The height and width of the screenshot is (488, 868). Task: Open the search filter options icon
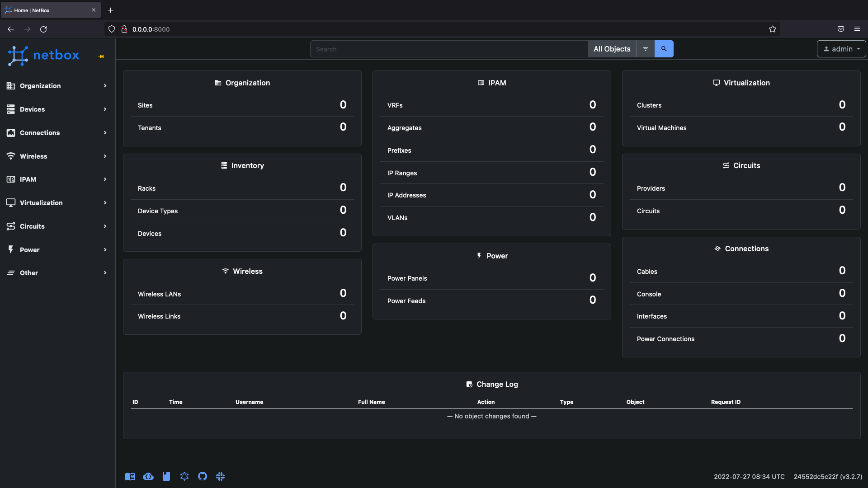pyautogui.click(x=645, y=49)
